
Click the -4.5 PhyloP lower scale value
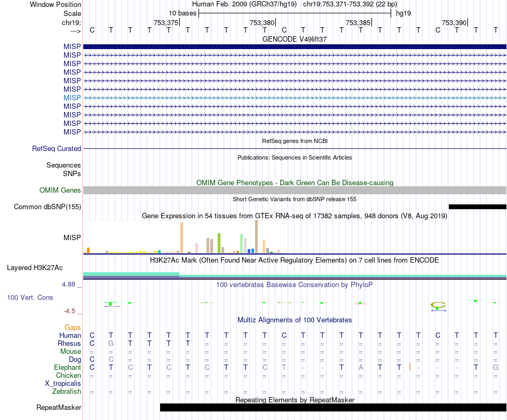coord(69,311)
